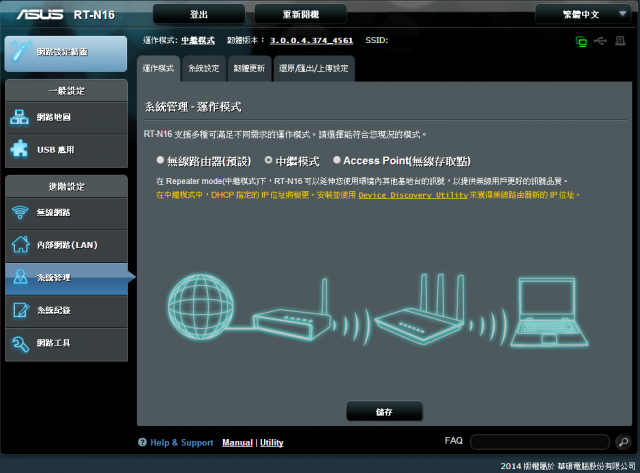Select 無線路由器(預設) radio option
The width and height of the screenshot is (640, 473).
[160, 160]
